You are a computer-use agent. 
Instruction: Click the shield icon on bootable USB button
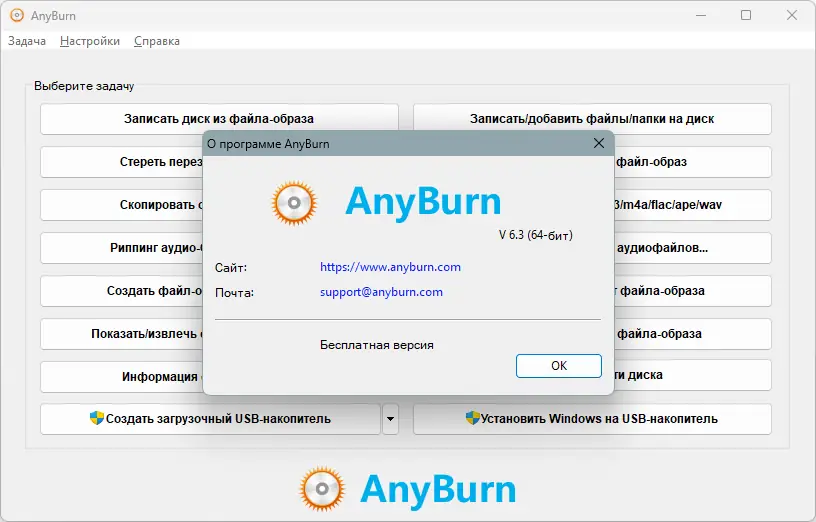[x=97, y=418]
